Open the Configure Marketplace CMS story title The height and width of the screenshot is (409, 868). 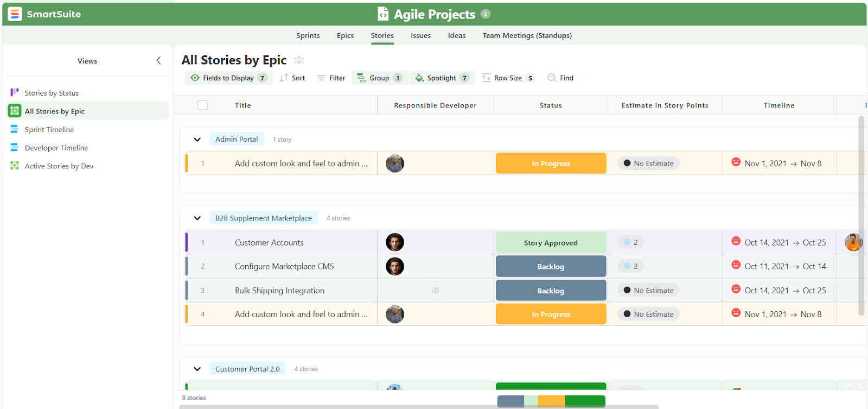[284, 266]
